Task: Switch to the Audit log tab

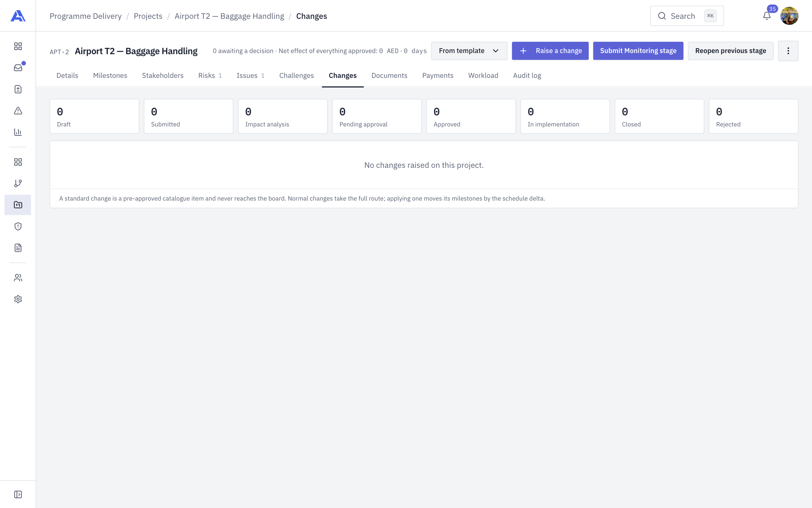Action: 527,76
